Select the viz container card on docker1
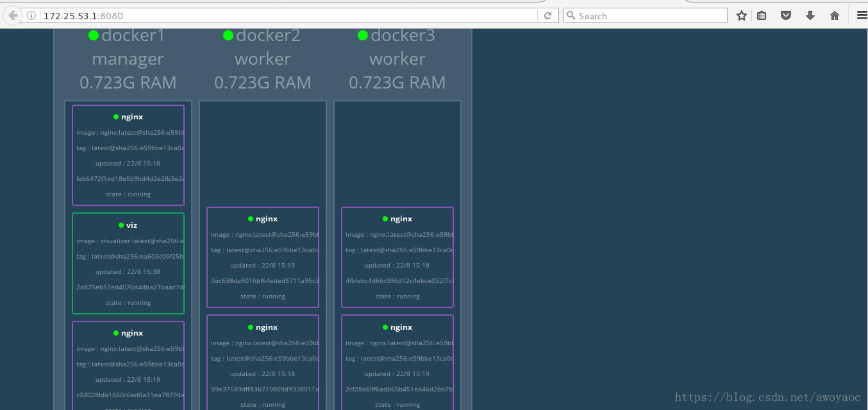The height and width of the screenshot is (410, 868). coord(128,263)
